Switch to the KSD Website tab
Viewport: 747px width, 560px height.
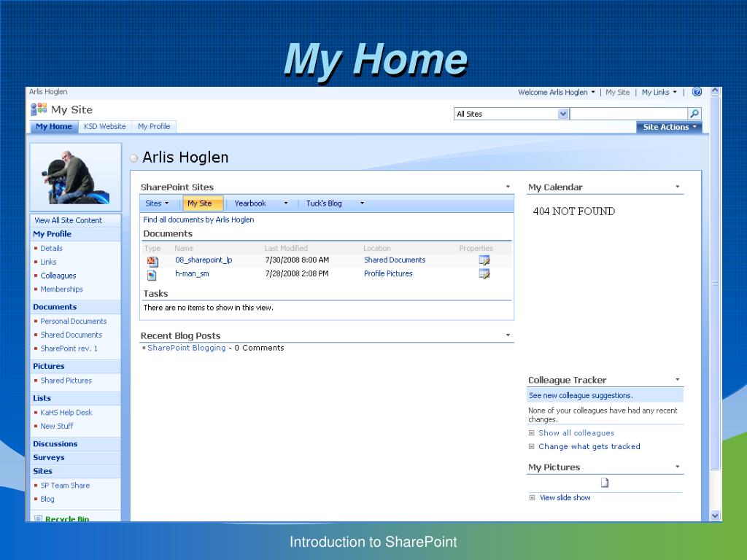click(x=105, y=127)
